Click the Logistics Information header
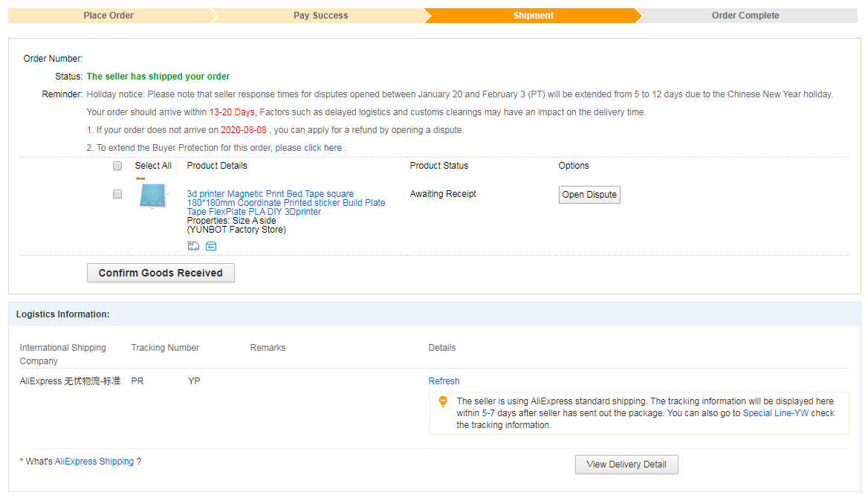This screenshot has height=495, width=868. coord(62,314)
